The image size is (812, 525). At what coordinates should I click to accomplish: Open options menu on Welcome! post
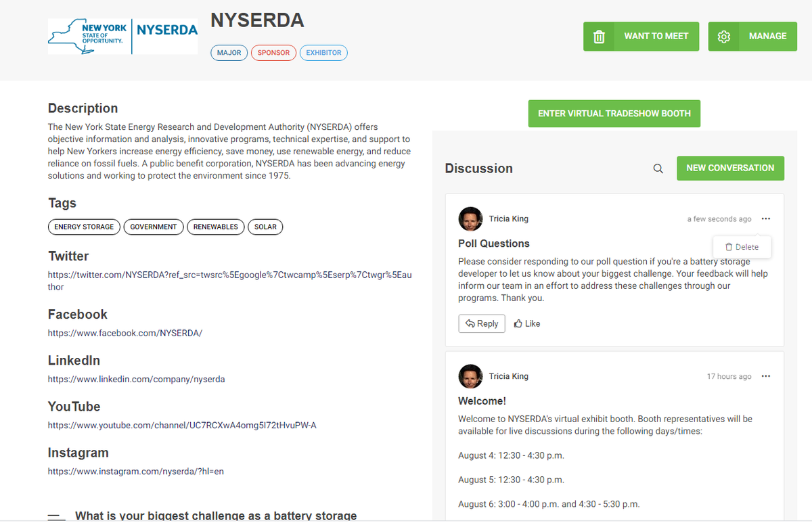[x=765, y=376]
